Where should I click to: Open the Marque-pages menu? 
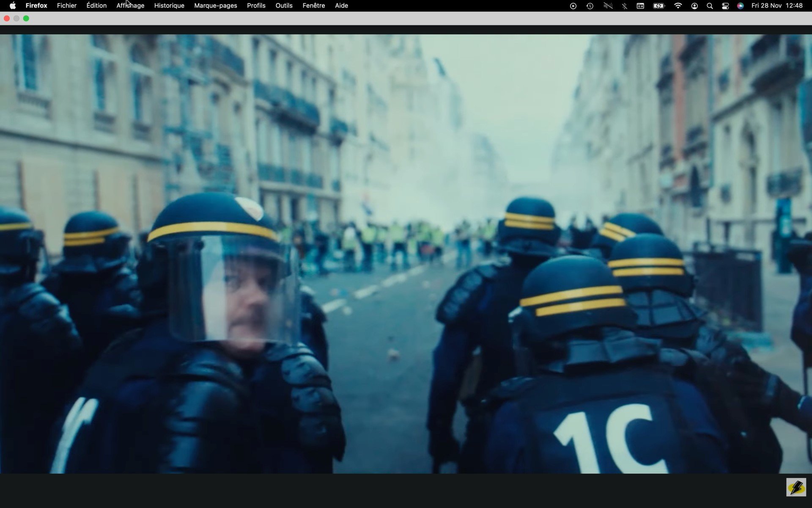click(215, 6)
